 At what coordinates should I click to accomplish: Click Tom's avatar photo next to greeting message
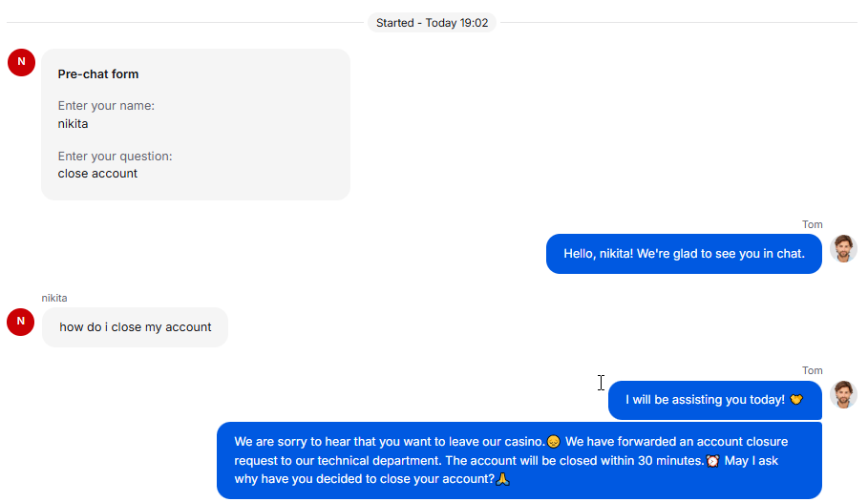tap(843, 248)
